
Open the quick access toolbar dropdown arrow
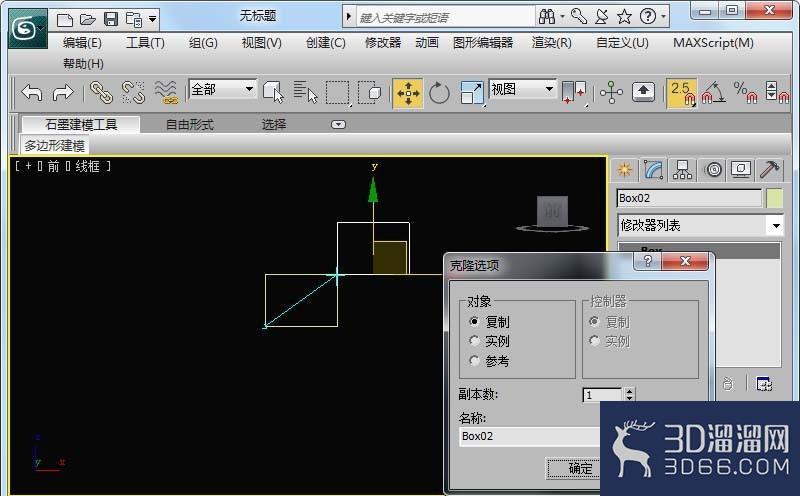pyautogui.click(x=153, y=19)
